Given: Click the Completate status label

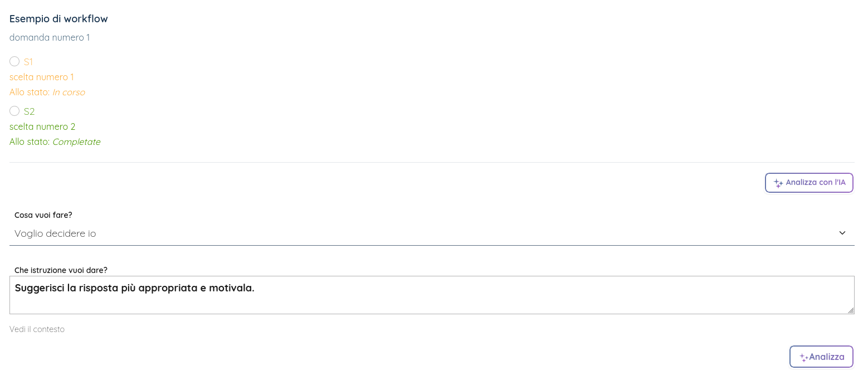Looking at the screenshot, I should [x=76, y=142].
